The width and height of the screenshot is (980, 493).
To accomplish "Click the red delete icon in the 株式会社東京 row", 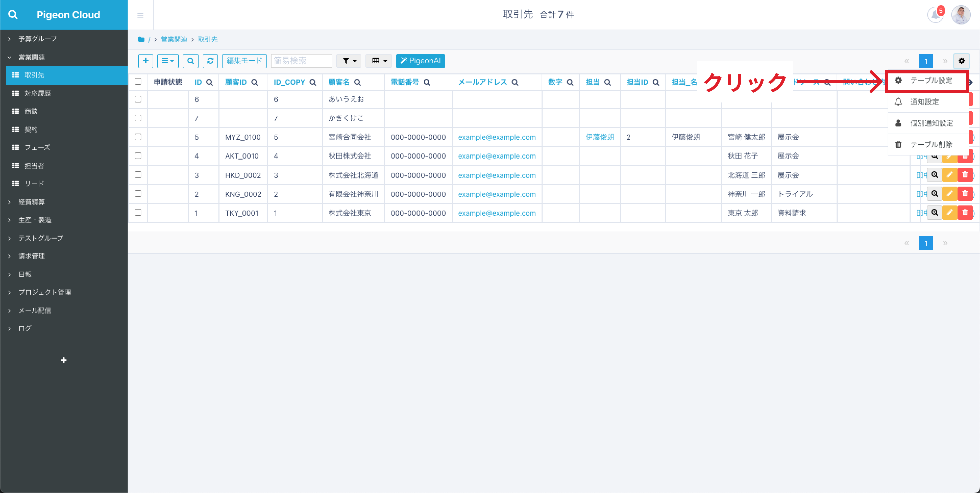I will [965, 213].
